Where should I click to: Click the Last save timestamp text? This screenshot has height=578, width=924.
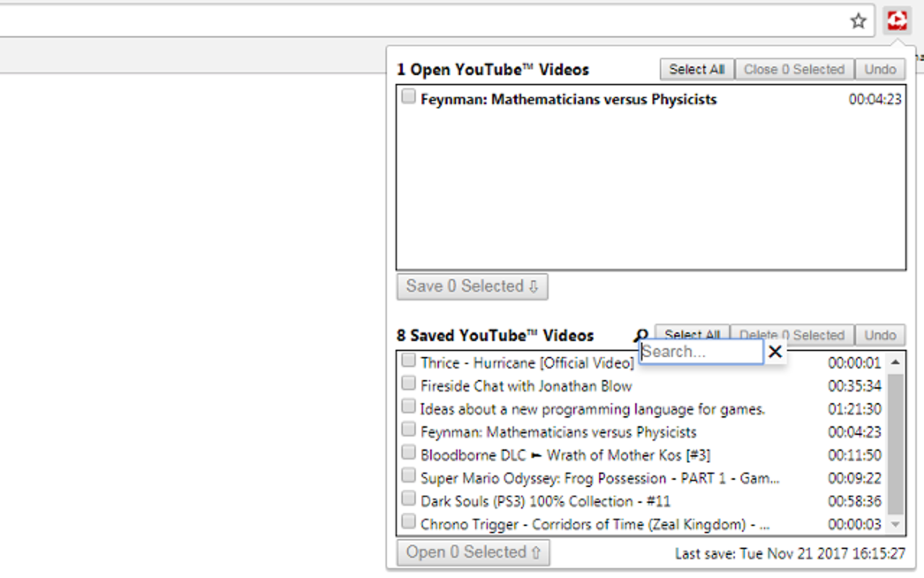pos(790,554)
